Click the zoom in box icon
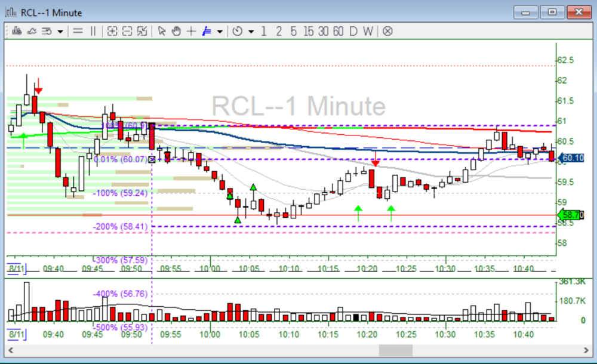Screen dimensions: 597x364 click(112, 31)
